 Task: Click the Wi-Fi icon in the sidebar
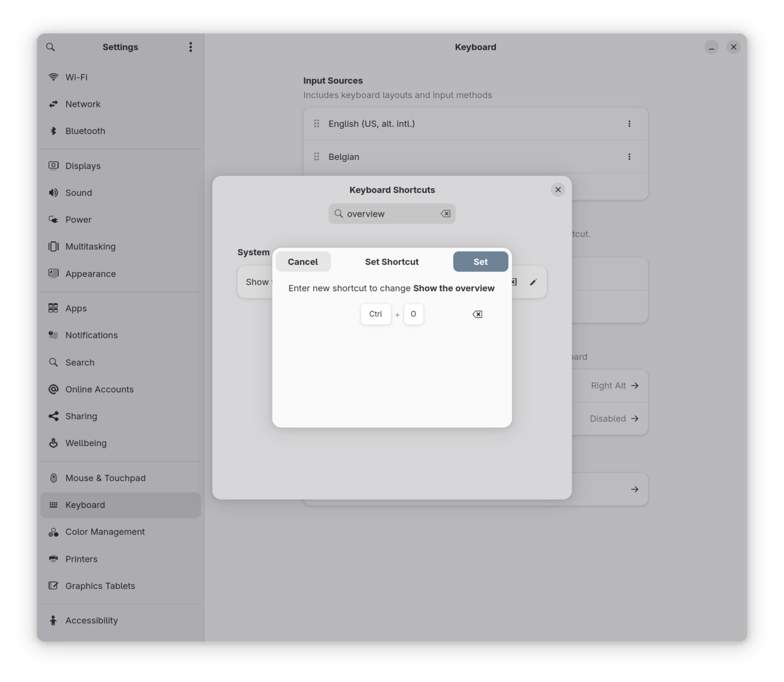[53, 77]
